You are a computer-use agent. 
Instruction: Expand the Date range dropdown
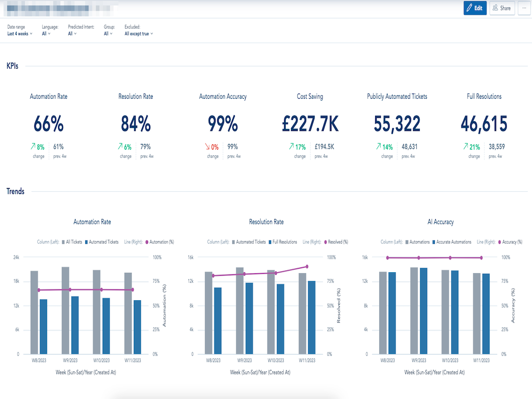click(20, 34)
